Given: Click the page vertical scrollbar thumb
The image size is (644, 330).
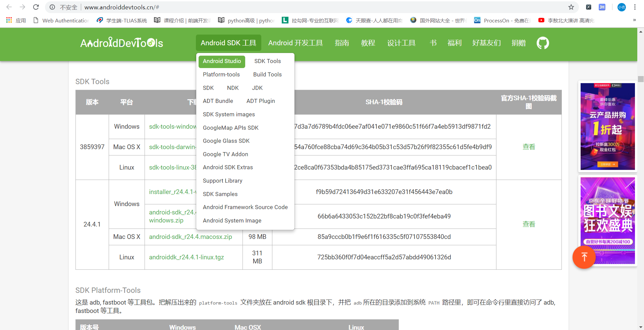Looking at the screenshot, I should pyautogui.click(x=641, y=79).
